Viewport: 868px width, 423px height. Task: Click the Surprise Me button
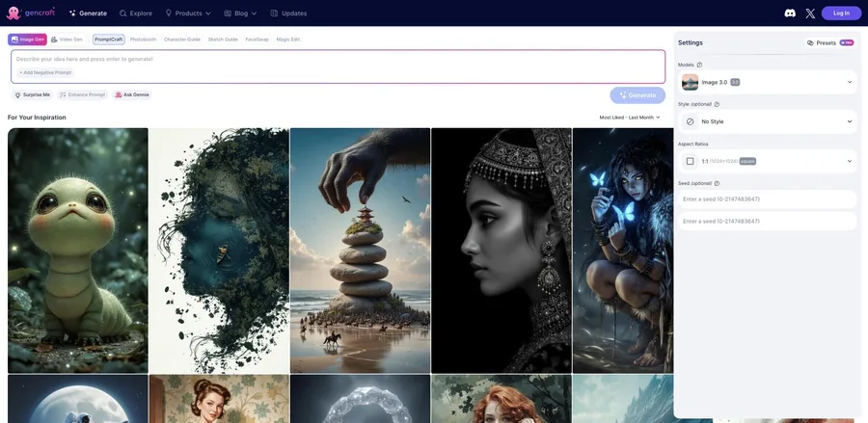[32, 95]
